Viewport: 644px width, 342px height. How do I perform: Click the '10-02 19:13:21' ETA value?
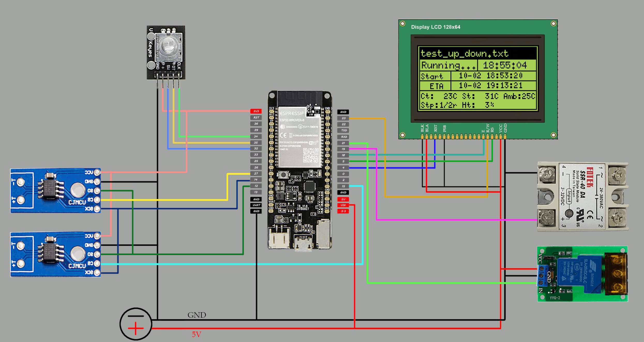(x=491, y=85)
